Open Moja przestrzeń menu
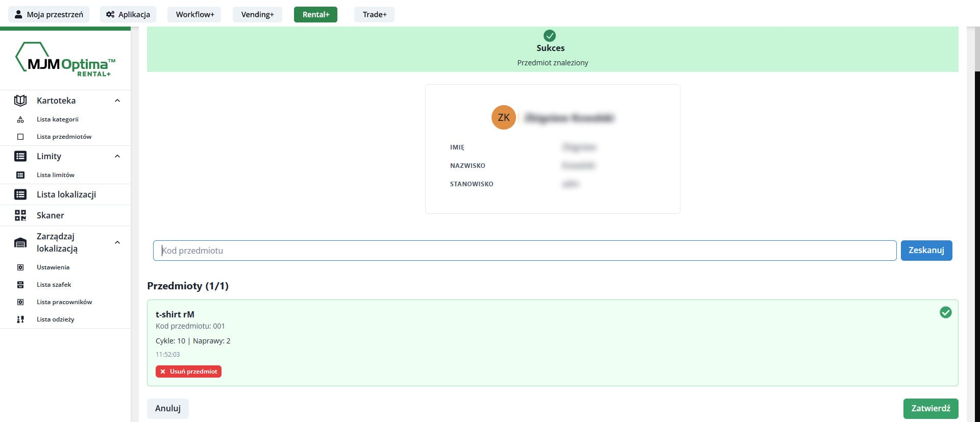The image size is (980, 422). tap(49, 14)
